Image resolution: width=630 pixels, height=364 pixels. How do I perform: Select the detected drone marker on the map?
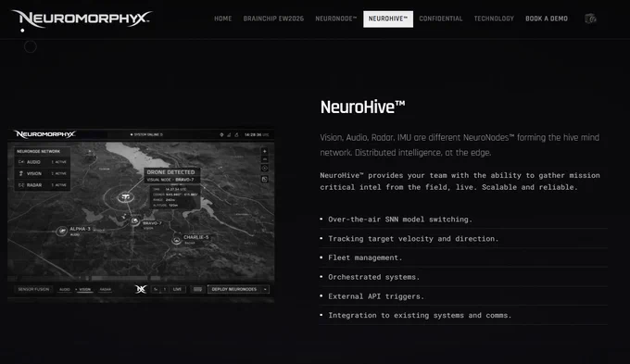(x=125, y=197)
